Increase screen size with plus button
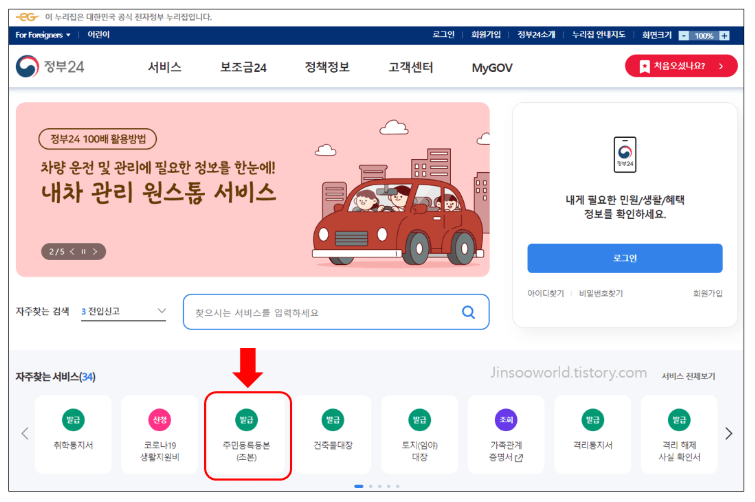 pyautogui.click(x=724, y=36)
